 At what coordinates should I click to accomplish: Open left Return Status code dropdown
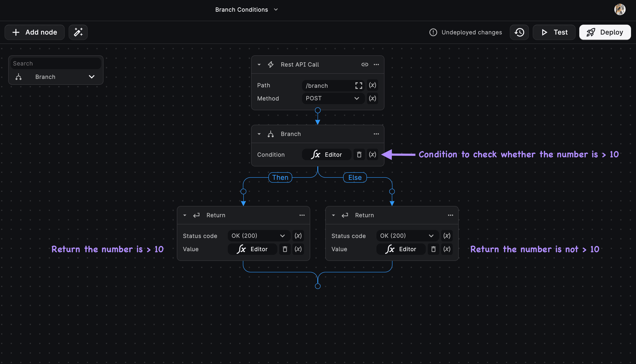(258, 236)
